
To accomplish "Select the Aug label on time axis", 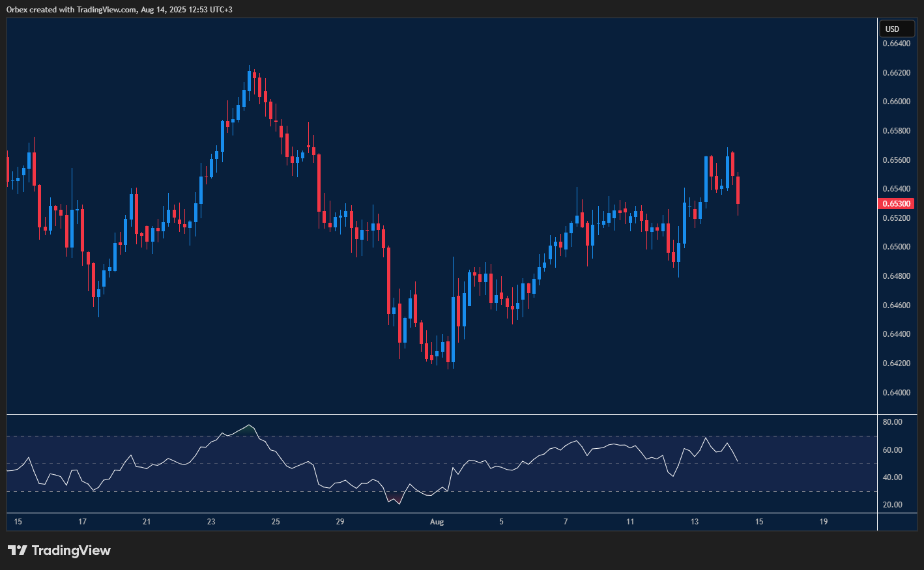I will pos(437,522).
